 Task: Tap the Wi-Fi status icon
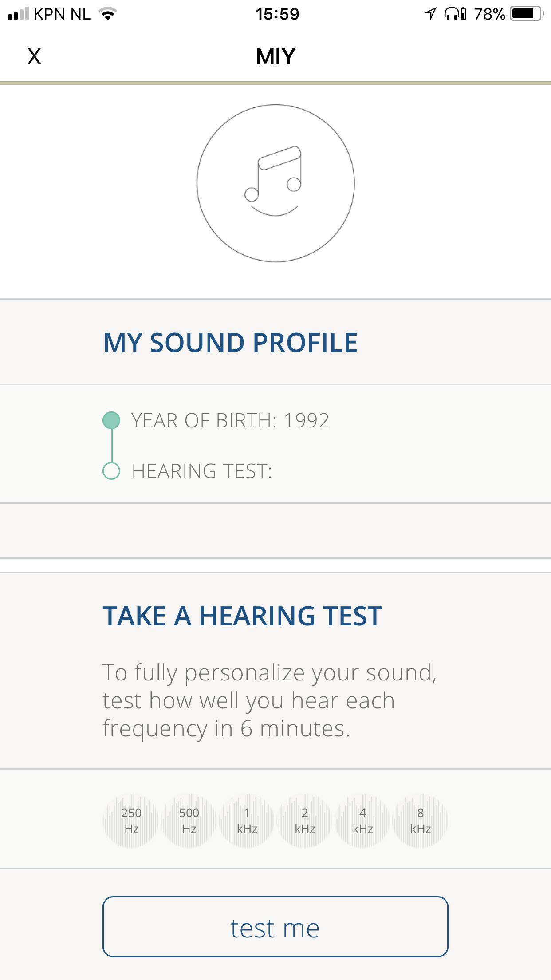click(107, 14)
